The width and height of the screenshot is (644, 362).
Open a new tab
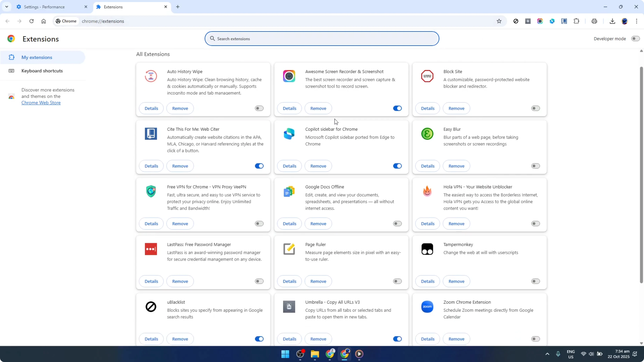pyautogui.click(x=178, y=7)
